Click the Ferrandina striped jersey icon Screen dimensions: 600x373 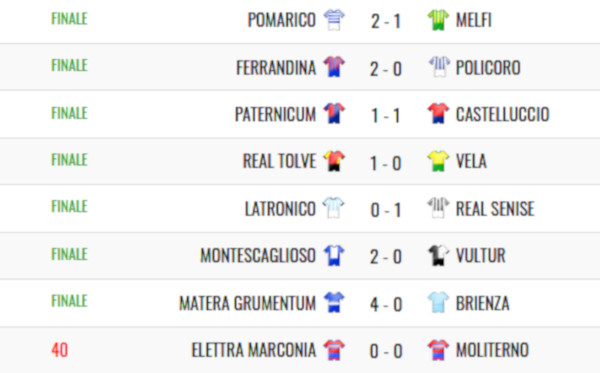coord(334,67)
